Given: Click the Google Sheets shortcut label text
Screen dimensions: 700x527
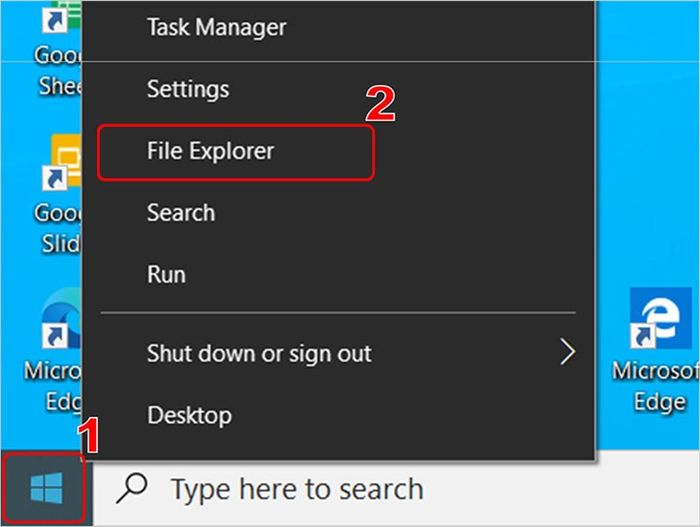Looking at the screenshot, I should [x=59, y=71].
